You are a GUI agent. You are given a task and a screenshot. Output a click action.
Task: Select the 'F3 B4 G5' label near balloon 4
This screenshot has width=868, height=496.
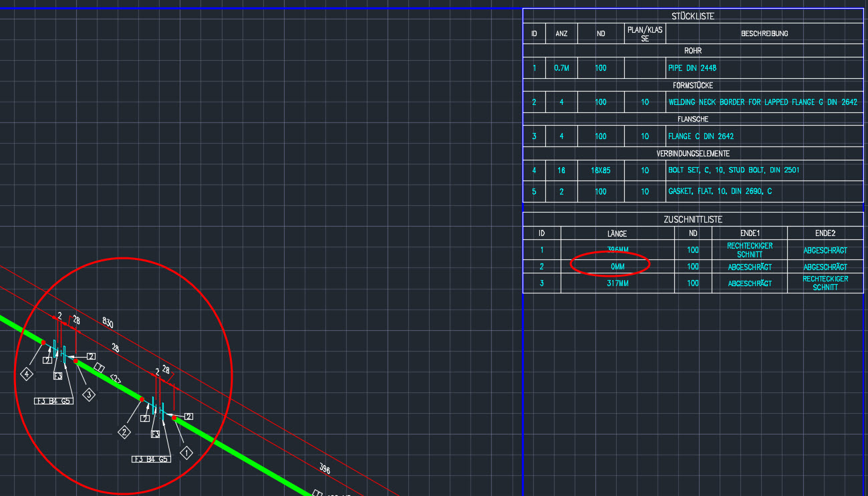[53, 401]
